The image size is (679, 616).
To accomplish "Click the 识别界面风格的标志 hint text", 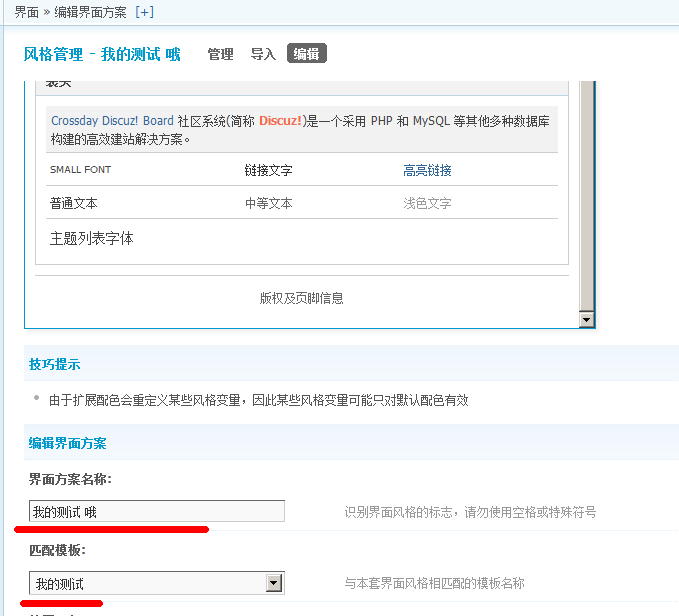I will click(x=470, y=512).
